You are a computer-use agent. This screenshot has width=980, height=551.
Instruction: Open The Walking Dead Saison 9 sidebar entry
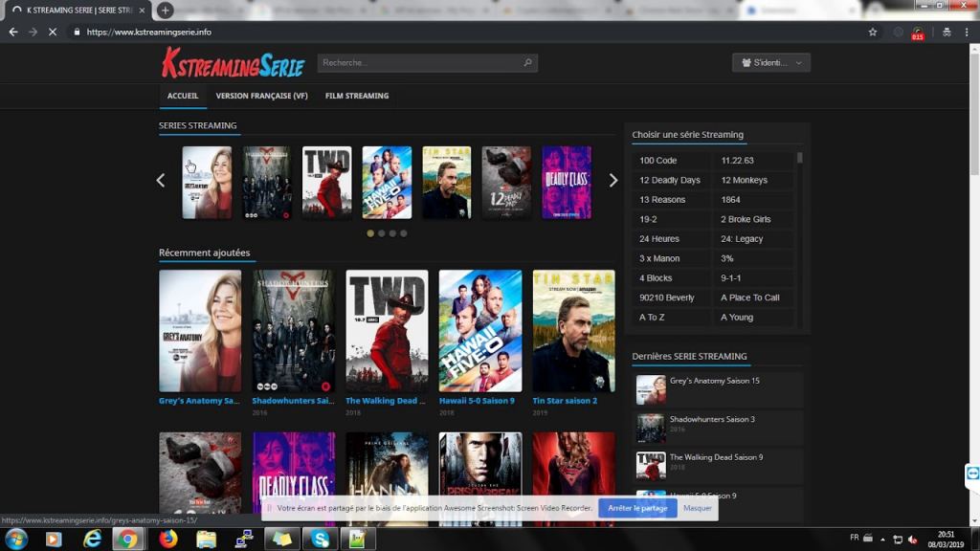click(x=718, y=466)
